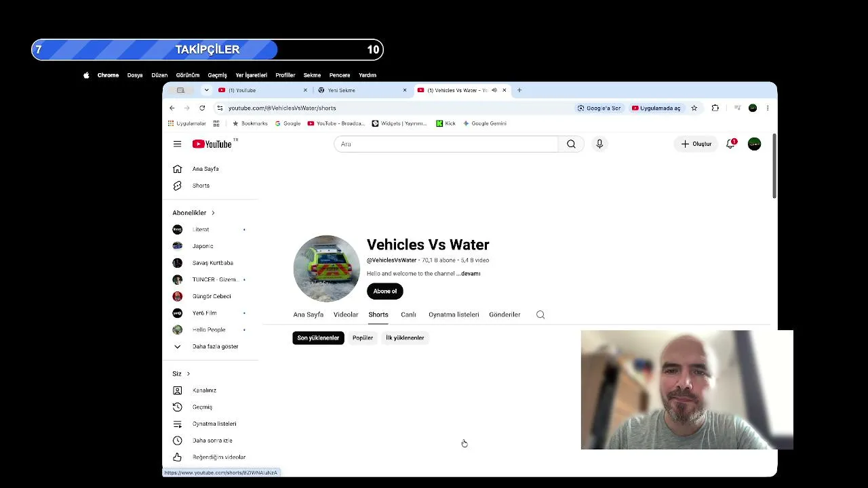This screenshot has width=868, height=488.
Task: Open the Yer İşaretleri menu
Action: 252,75
